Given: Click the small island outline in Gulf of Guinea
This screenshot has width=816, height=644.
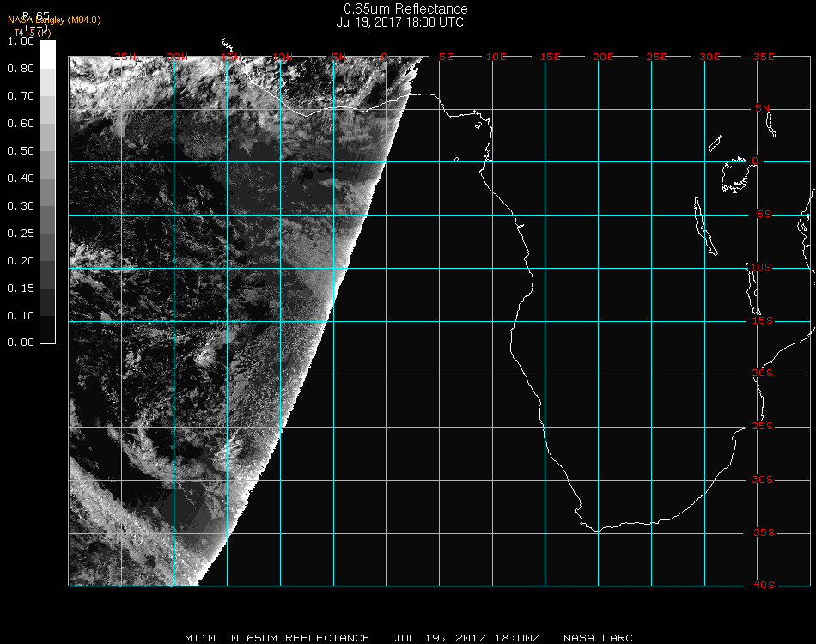Looking at the screenshot, I should 456,159.
